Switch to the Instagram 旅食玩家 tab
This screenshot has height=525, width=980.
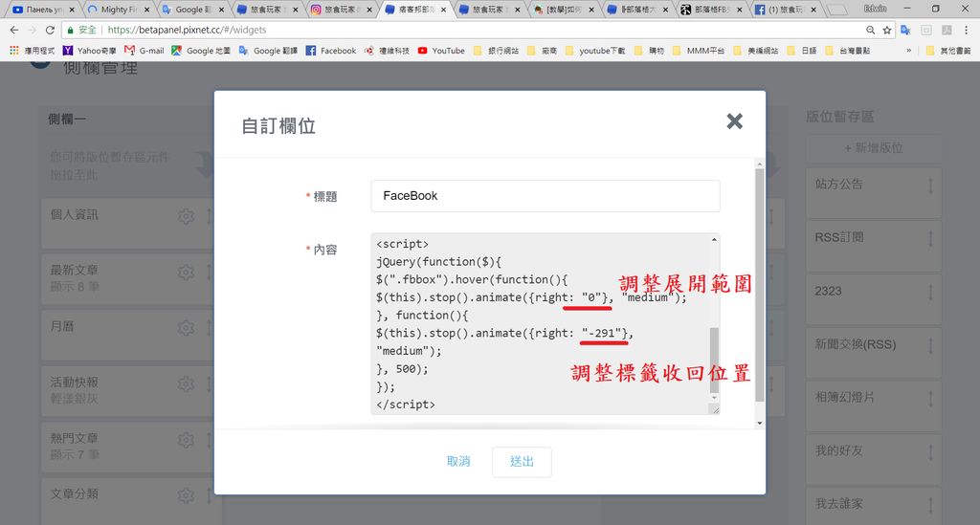[x=342, y=10]
